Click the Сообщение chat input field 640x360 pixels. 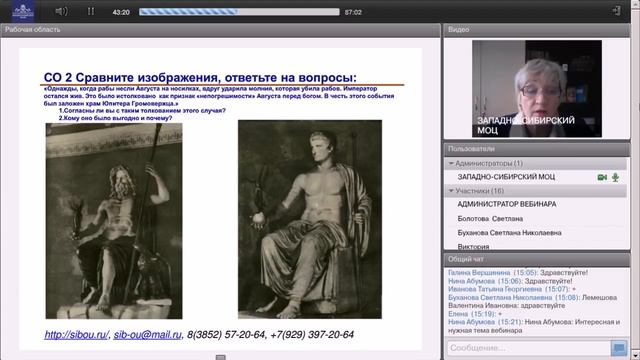529,348
